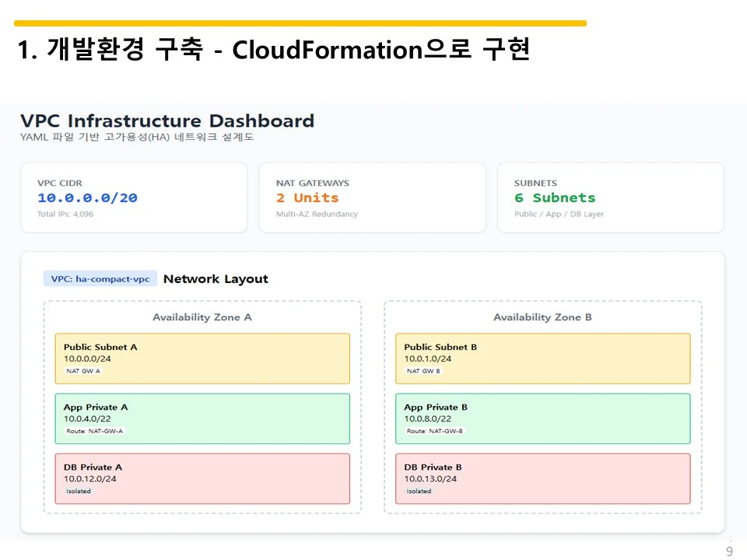Click the YAML 파일 기반 고가용성(HA) subtitle
747x560 pixels.
pyautogui.click(x=137, y=137)
